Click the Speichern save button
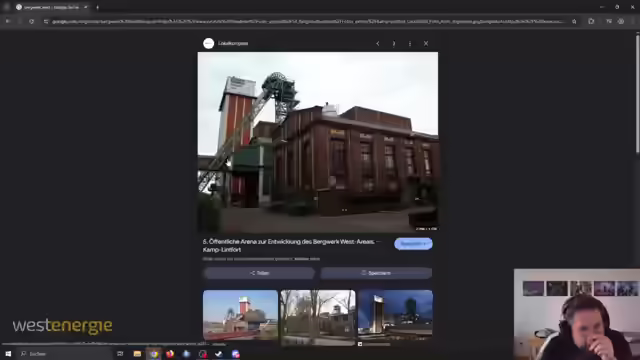Viewport: 640px width, 360px height. click(x=376, y=273)
